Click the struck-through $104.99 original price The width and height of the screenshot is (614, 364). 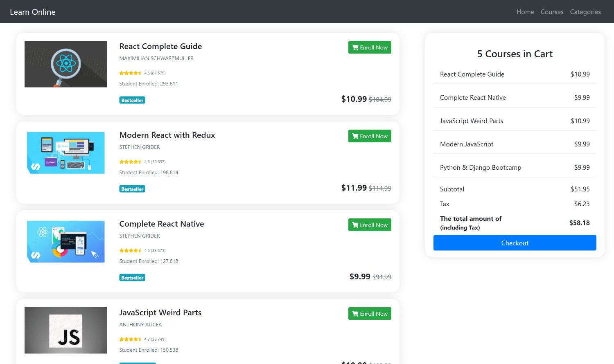(380, 99)
